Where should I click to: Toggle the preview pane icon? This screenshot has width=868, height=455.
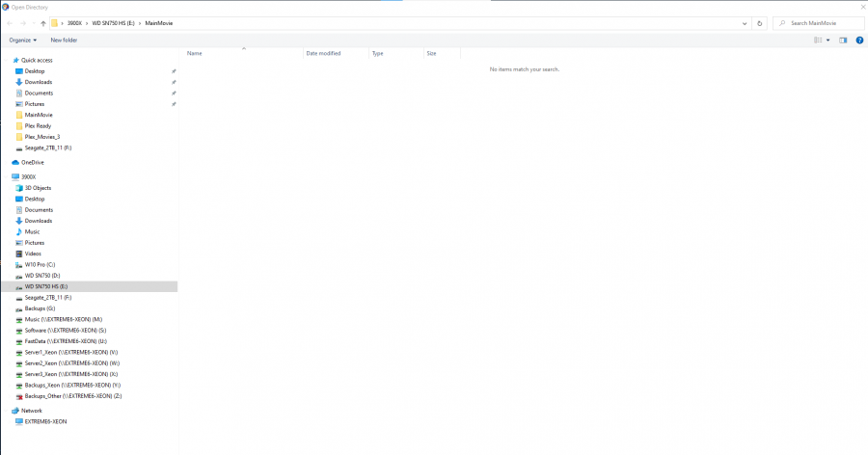point(843,40)
